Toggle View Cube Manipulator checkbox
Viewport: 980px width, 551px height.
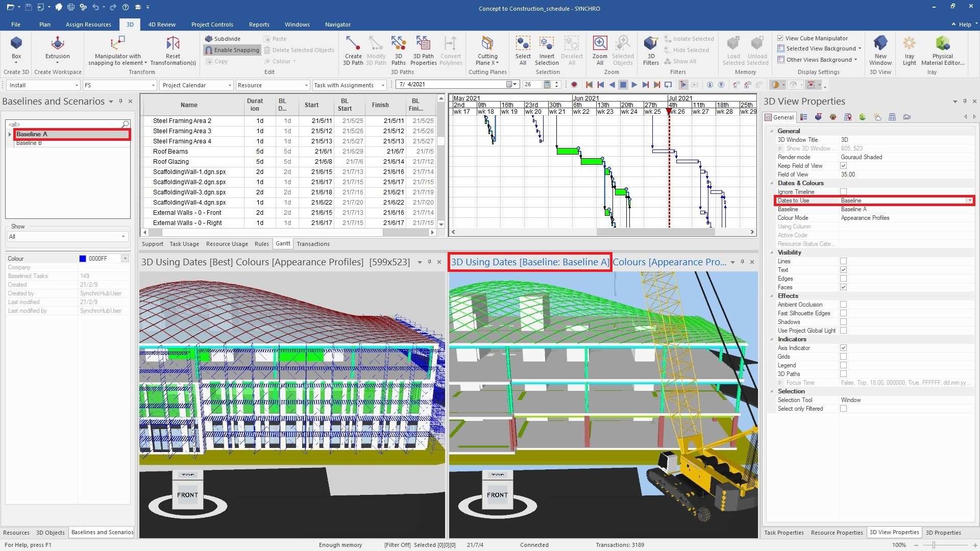click(x=780, y=38)
